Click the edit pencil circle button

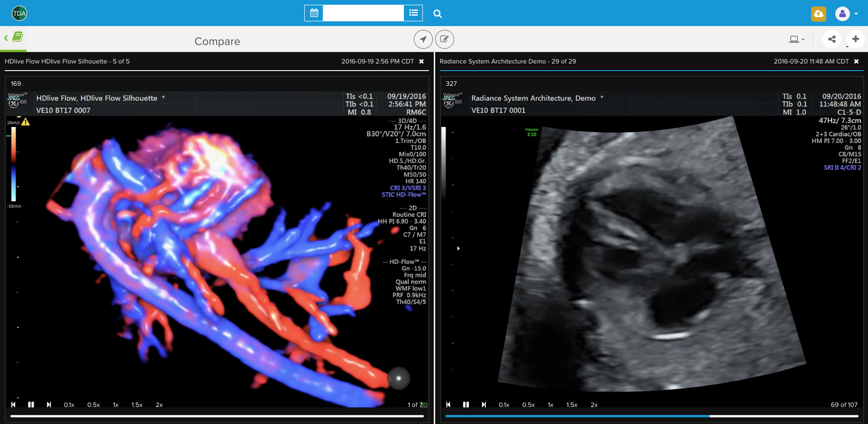pos(444,39)
